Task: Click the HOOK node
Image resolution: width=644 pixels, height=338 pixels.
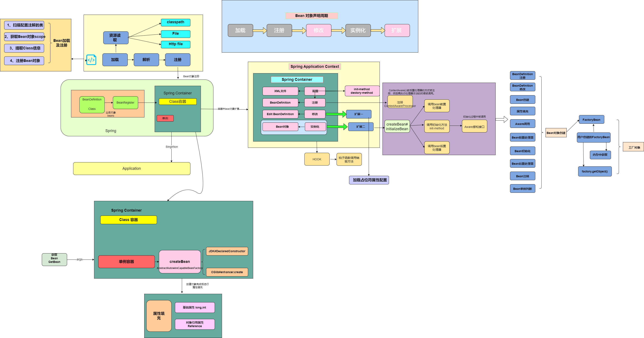Action: [x=317, y=159]
